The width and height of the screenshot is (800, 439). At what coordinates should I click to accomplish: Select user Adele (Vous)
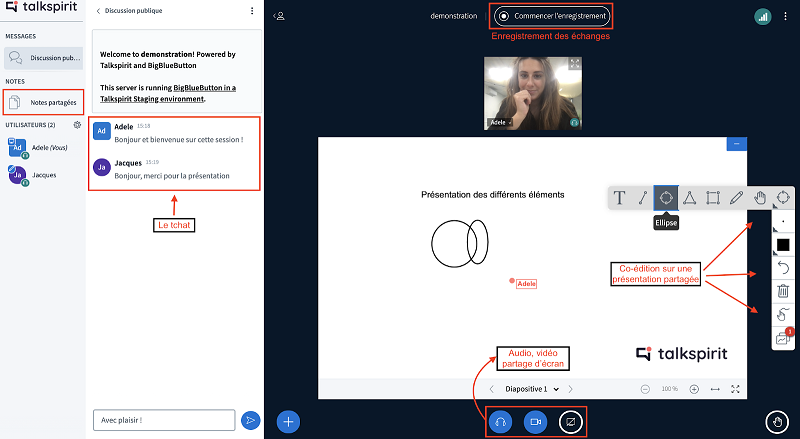pyautogui.click(x=43, y=148)
